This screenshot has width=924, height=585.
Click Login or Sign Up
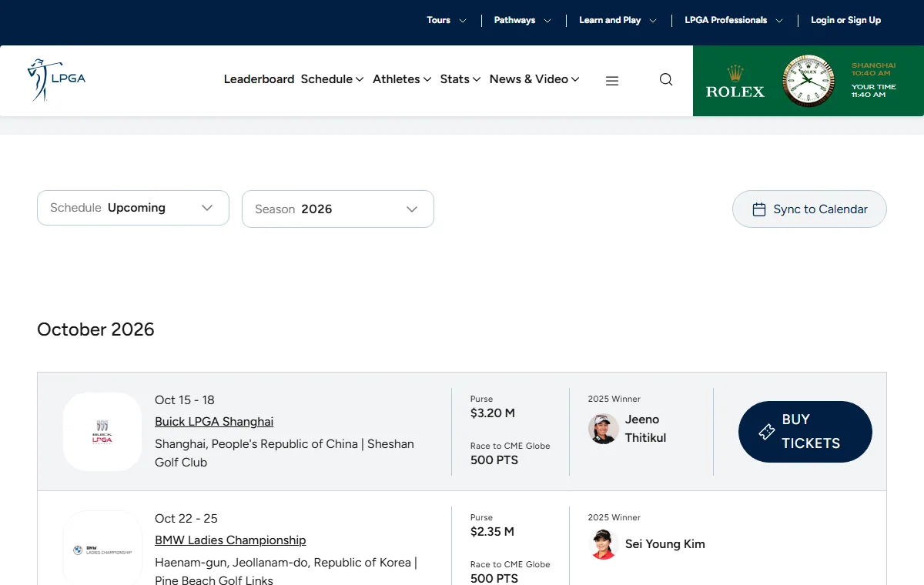[x=845, y=20]
